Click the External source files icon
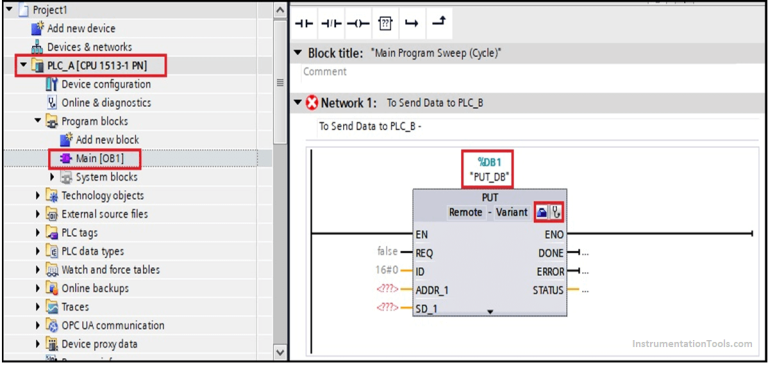This screenshot has height=365, width=768. click(52, 214)
